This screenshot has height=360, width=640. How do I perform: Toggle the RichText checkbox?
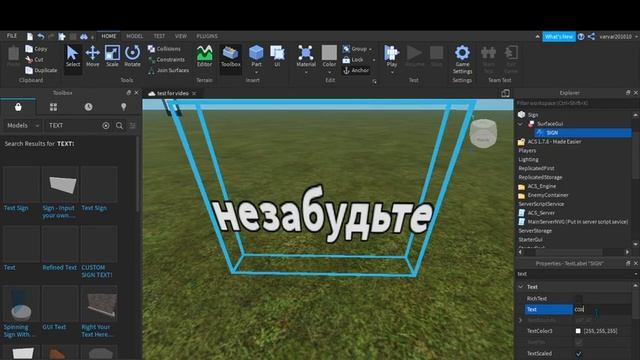click(579, 298)
